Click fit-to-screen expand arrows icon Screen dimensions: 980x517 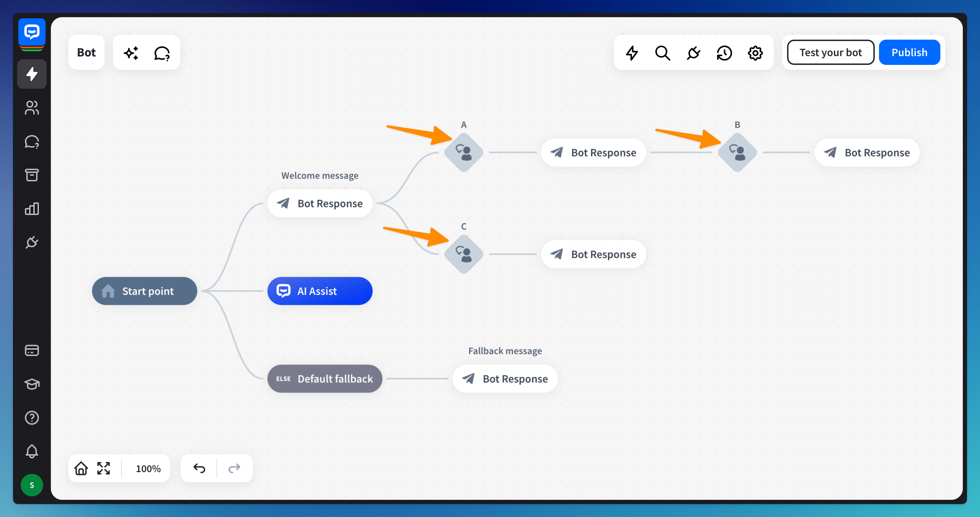click(103, 468)
